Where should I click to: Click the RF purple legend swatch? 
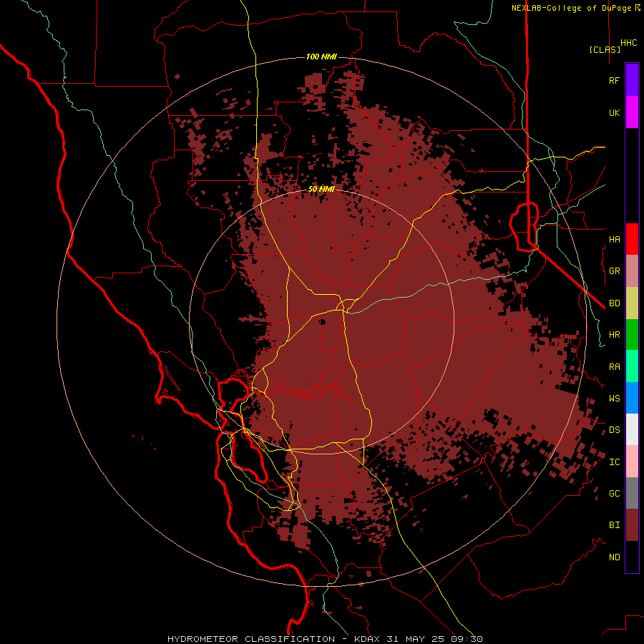click(632, 80)
